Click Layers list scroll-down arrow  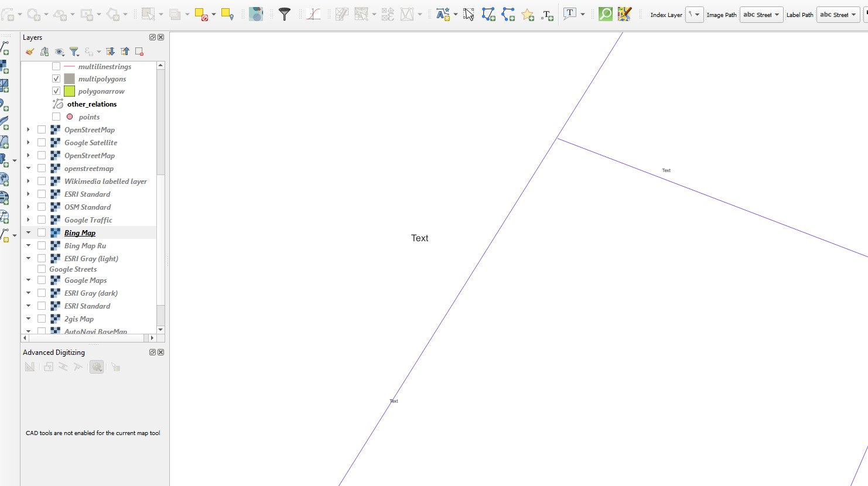coord(160,330)
